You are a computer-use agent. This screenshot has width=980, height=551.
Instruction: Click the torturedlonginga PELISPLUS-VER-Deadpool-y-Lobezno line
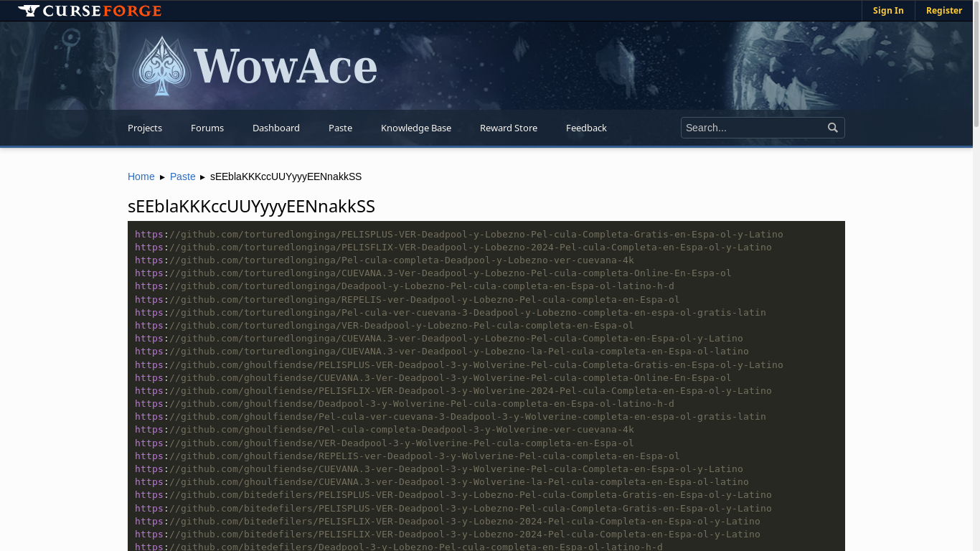click(459, 235)
